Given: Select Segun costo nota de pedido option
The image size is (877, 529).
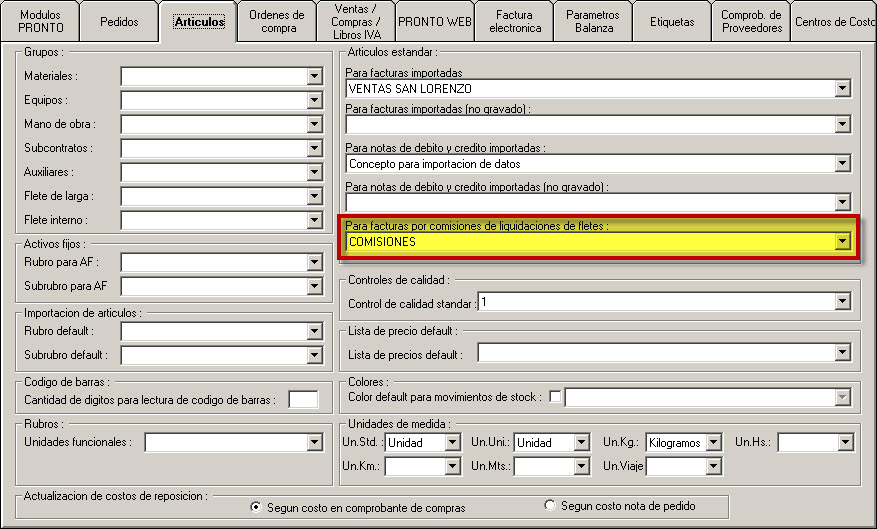Looking at the screenshot, I should 549,506.
